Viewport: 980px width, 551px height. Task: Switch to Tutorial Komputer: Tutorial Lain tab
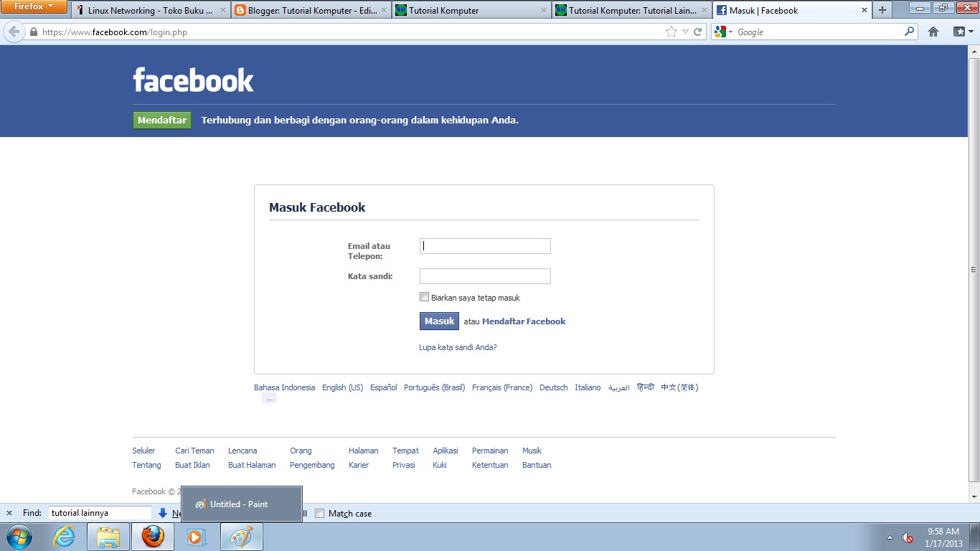[x=632, y=10]
